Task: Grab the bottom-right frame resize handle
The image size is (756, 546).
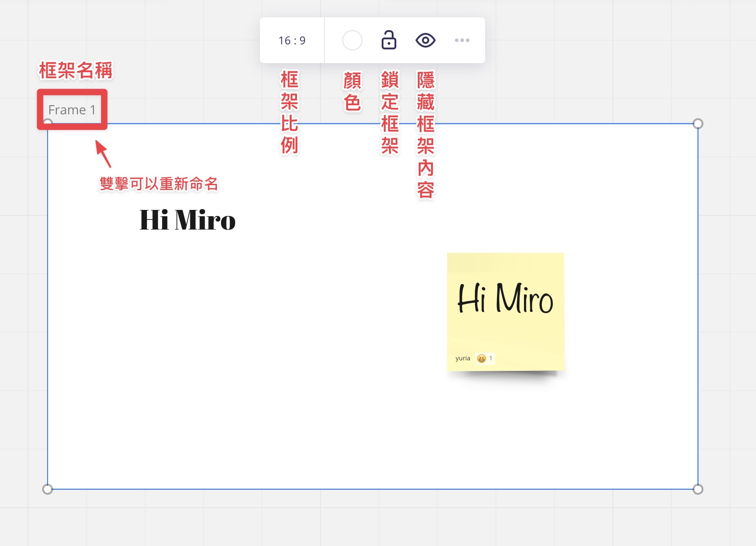Action: pos(698,489)
